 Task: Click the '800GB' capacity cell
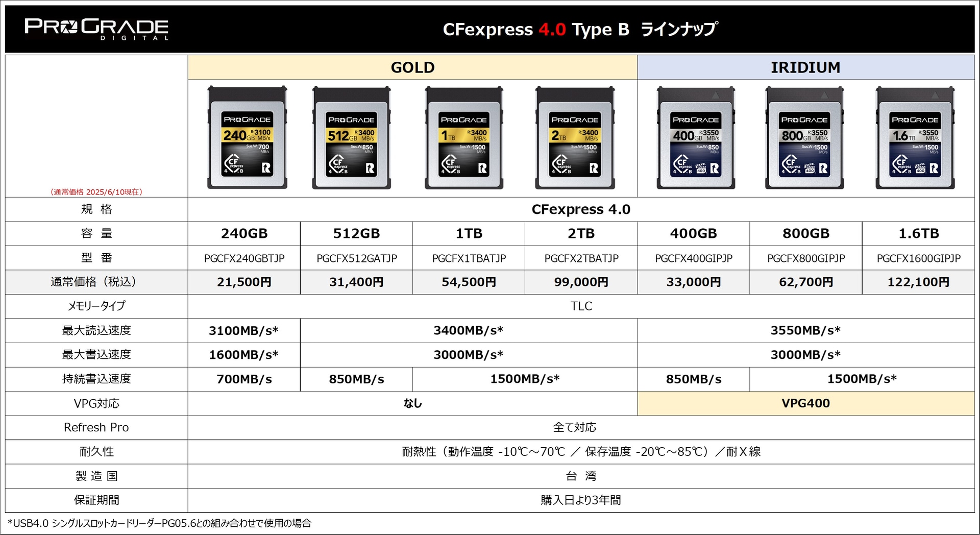pos(806,233)
